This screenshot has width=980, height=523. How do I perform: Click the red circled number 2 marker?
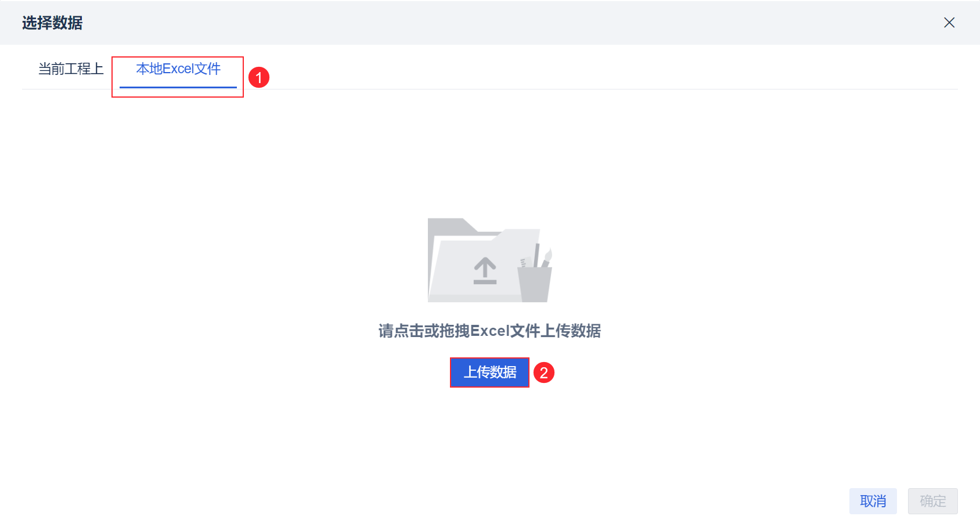click(x=544, y=372)
